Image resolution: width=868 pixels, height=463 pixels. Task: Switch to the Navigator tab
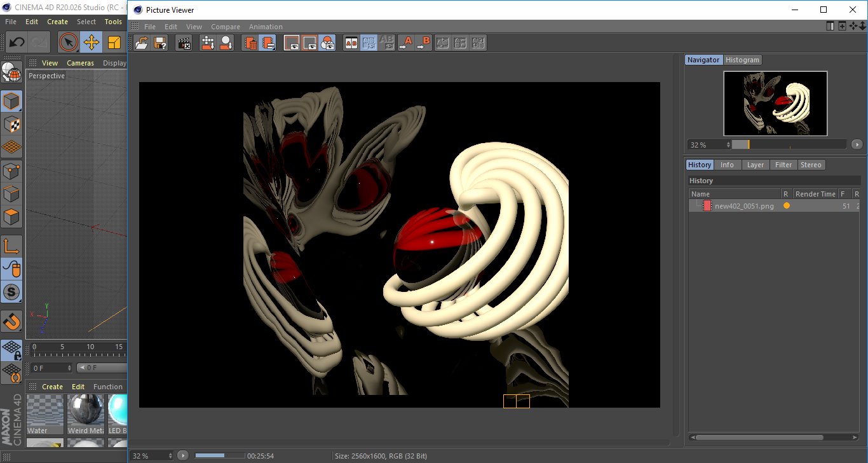703,60
